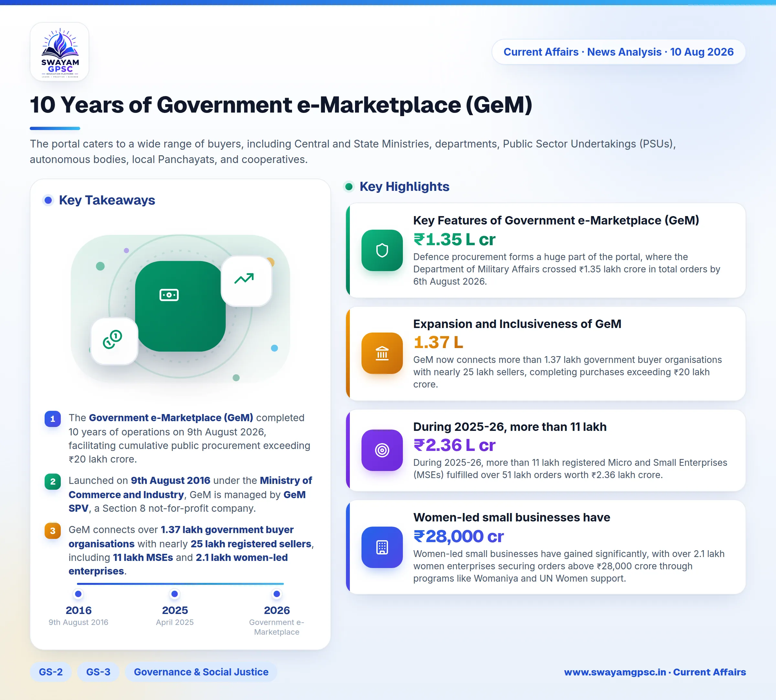
Task: Click the During 2025-26, more than 11 lakh title
Action: (x=510, y=427)
